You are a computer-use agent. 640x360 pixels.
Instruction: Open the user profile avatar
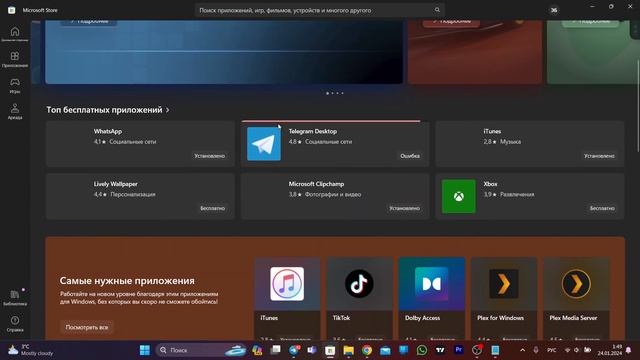(x=554, y=10)
